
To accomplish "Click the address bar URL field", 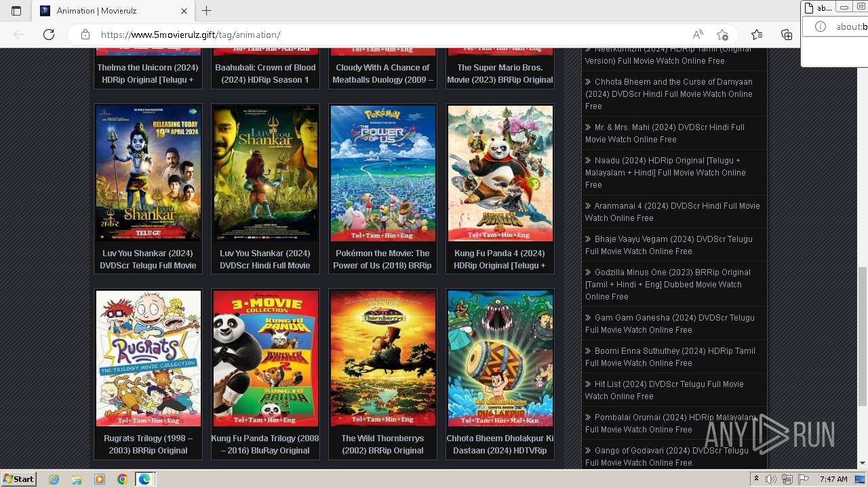I will tap(393, 35).
